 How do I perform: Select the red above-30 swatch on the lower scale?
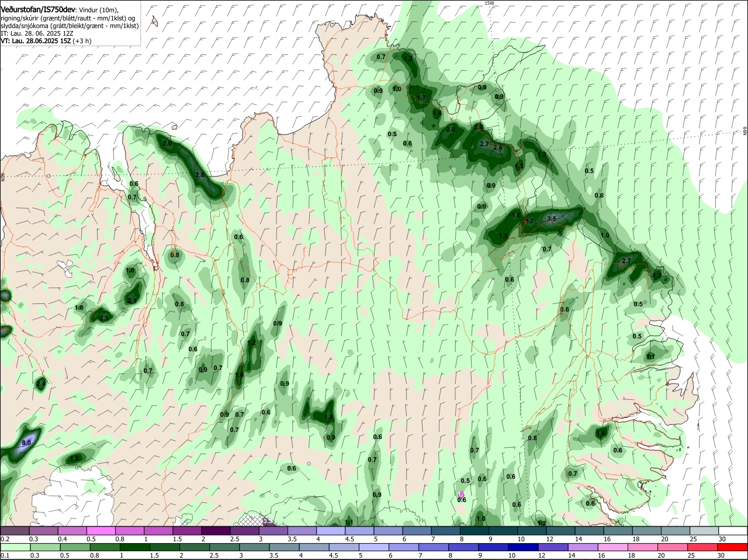tap(733, 547)
